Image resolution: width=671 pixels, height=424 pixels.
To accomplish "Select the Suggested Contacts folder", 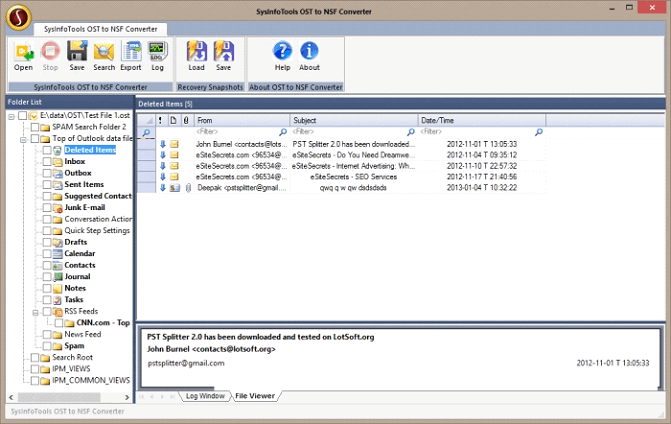I will (98, 196).
